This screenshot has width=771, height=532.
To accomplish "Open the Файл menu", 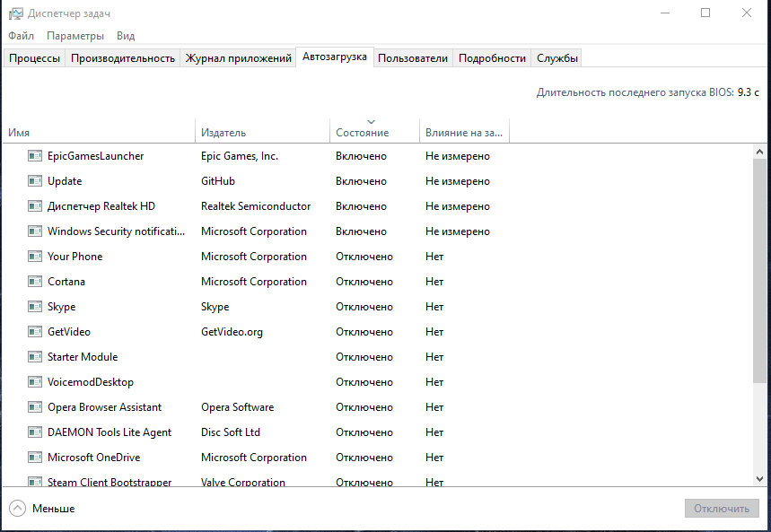I will (x=22, y=36).
